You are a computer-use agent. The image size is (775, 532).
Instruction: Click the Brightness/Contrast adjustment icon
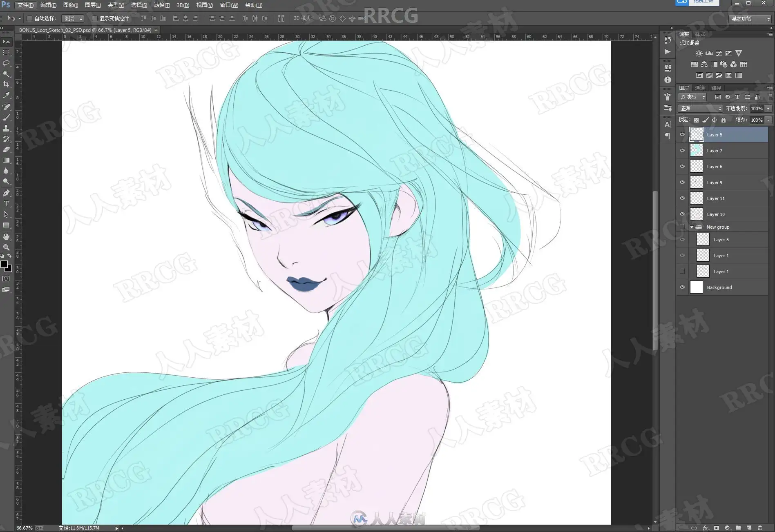tap(699, 53)
